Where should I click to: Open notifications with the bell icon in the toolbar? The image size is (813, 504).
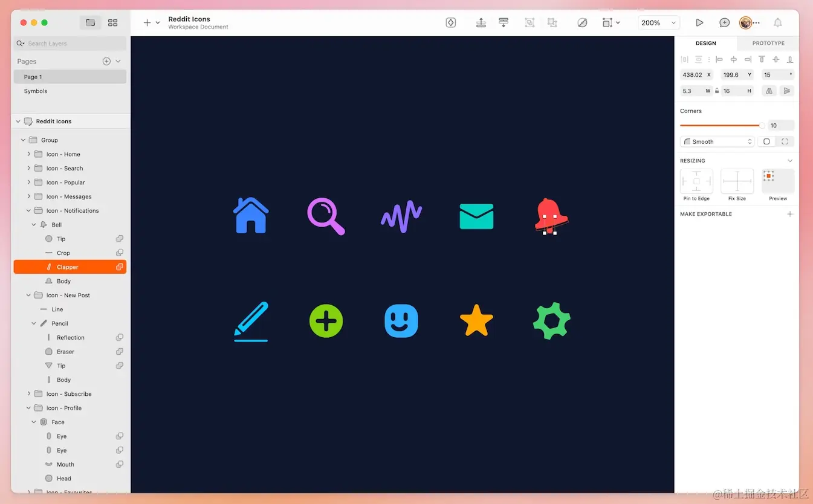(x=778, y=22)
